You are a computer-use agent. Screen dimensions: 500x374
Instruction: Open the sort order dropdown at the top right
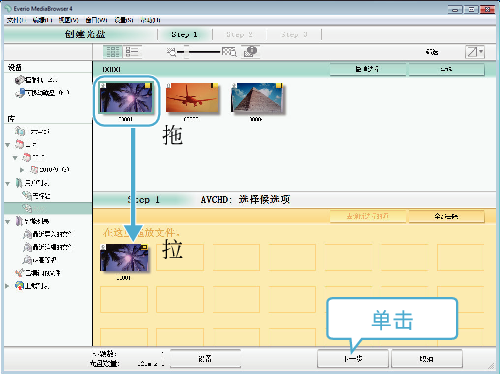click(475, 52)
